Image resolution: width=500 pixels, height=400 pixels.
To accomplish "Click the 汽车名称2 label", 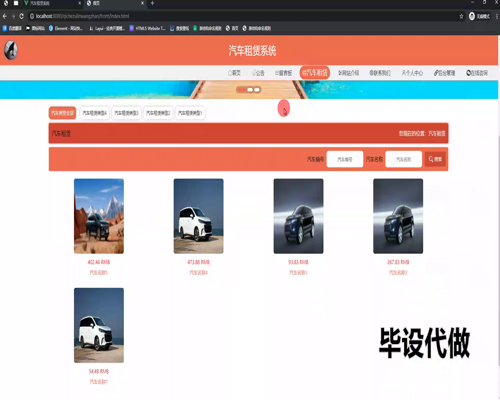I will coord(398,273).
